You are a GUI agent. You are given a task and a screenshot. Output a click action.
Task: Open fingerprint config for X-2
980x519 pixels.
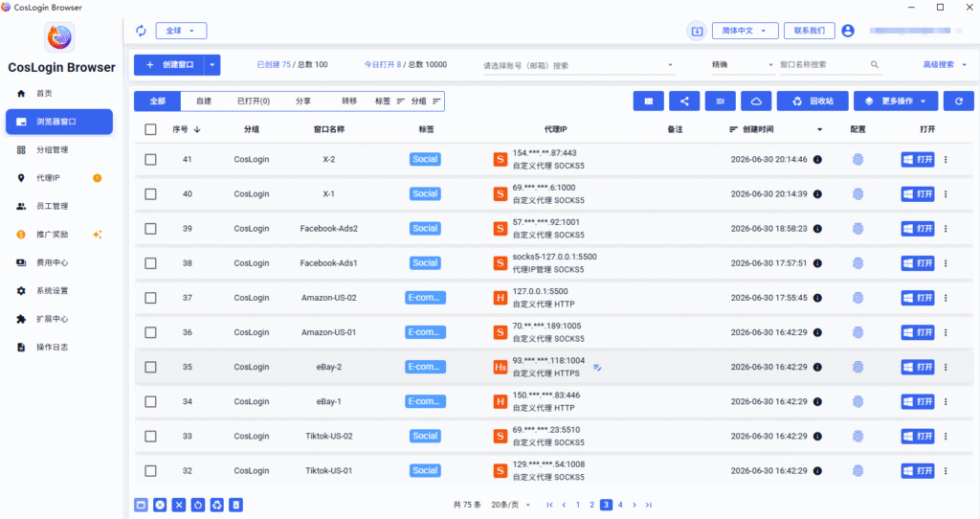[x=858, y=160]
